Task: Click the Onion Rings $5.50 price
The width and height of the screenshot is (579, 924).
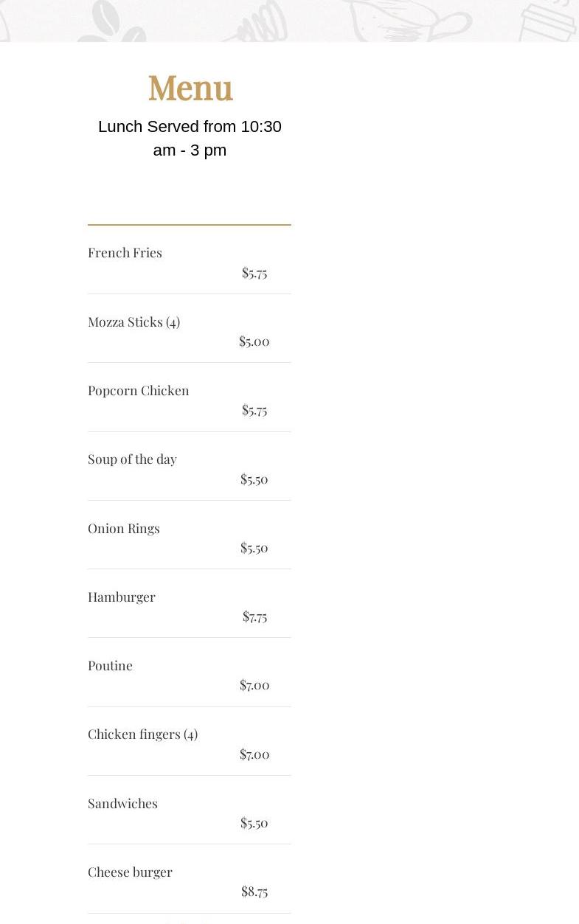Action: click(254, 548)
